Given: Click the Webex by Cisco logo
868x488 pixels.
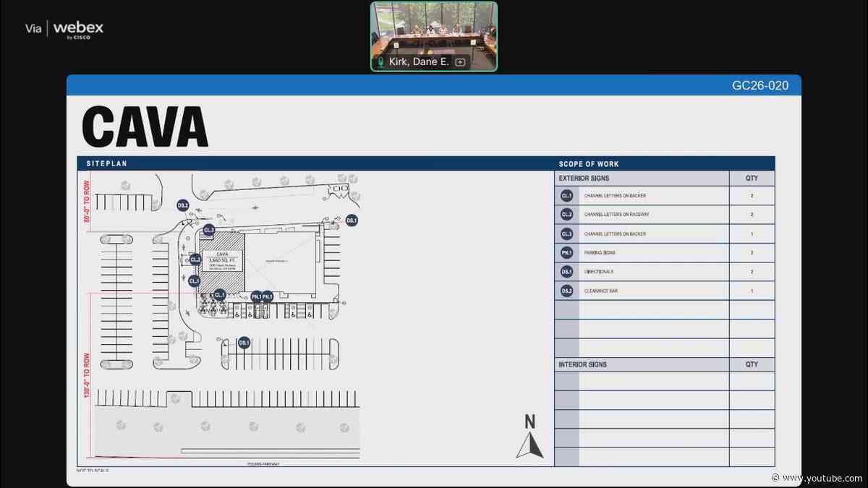Looking at the screenshot, I should point(77,30).
